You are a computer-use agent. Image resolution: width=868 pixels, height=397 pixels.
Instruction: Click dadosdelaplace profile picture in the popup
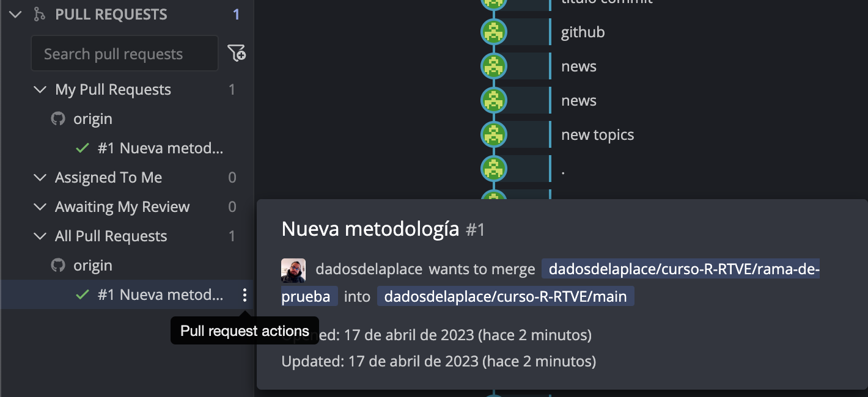pyautogui.click(x=293, y=270)
